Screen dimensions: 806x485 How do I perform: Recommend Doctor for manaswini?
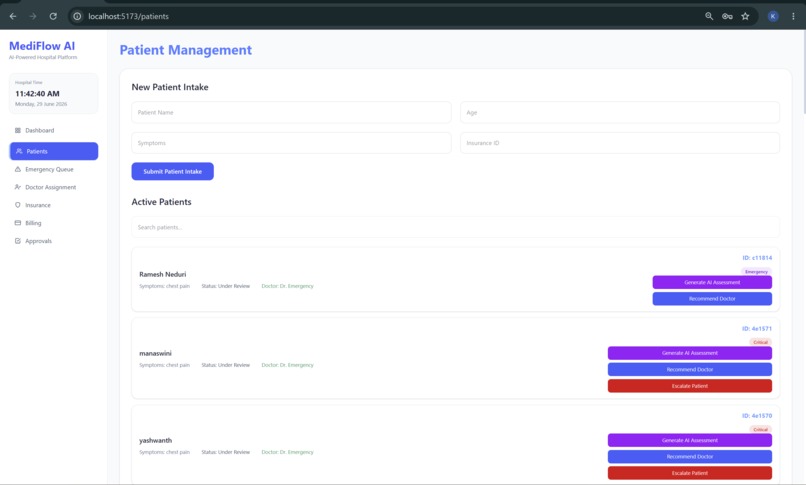tap(690, 369)
